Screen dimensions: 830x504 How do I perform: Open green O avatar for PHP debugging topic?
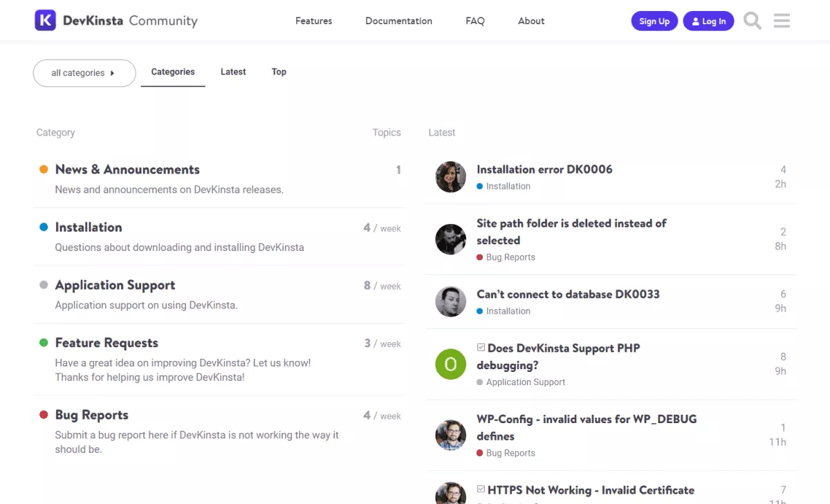(450, 364)
